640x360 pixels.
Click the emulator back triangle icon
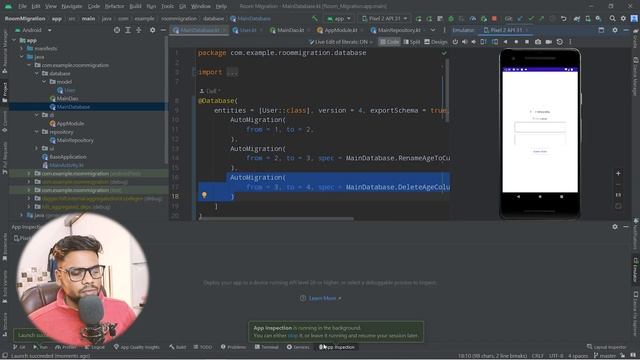[506, 42]
